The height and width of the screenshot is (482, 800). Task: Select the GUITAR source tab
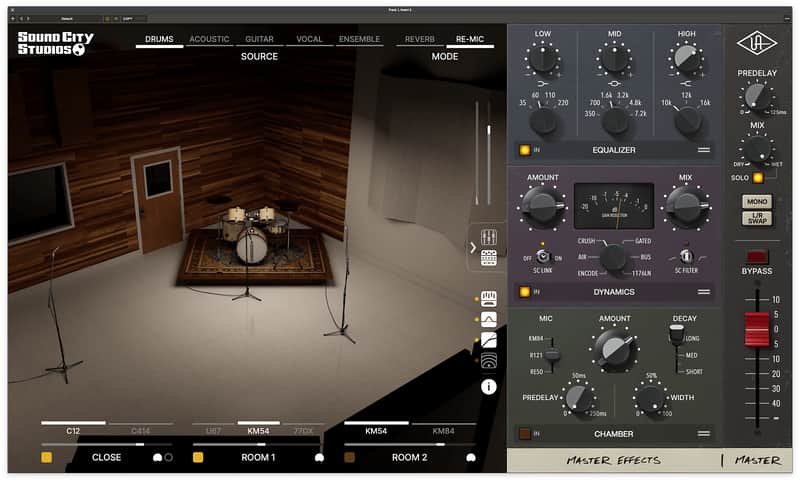click(259, 39)
